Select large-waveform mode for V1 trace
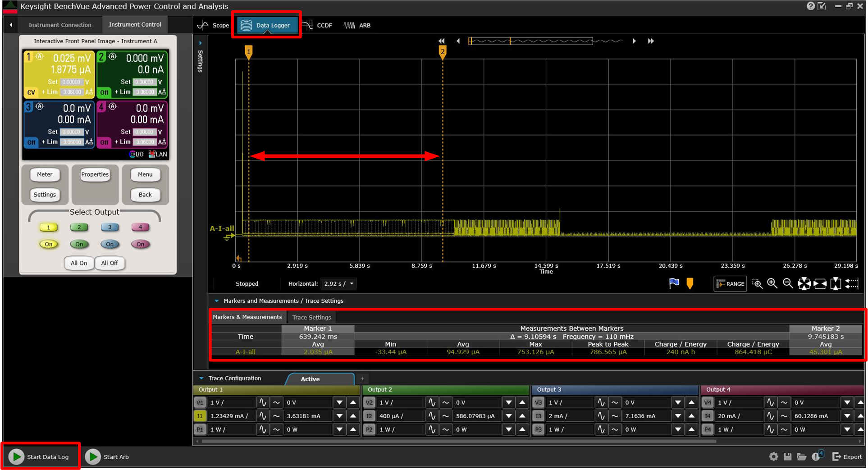 point(263,402)
